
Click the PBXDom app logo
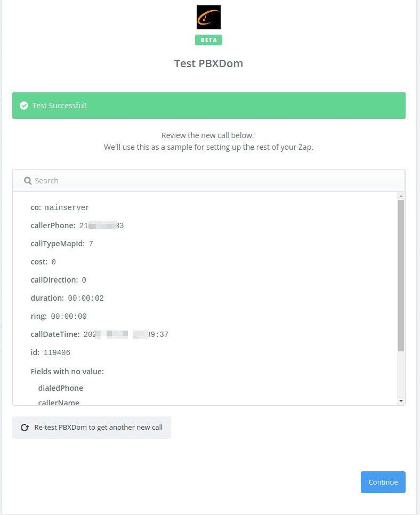pyautogui.click(x=208, y=17)
